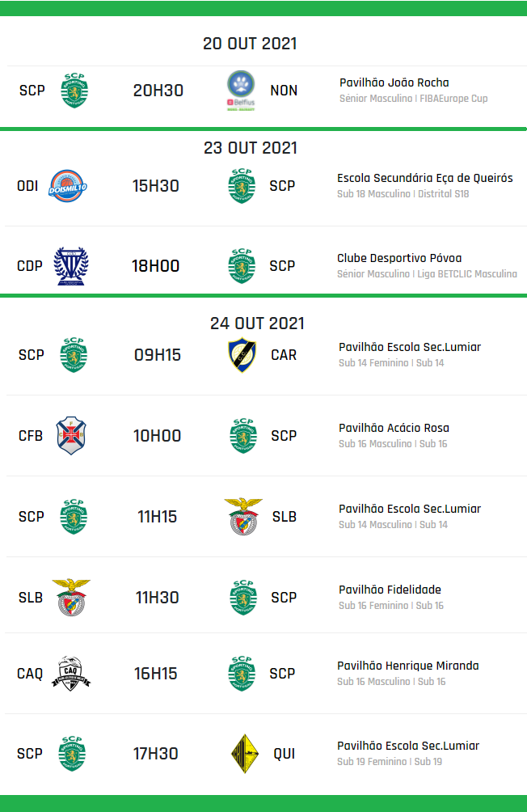Viewport: 527px width, 812px height.
Task: Click the CDP Póvoa club crest
Action: [x=70, y=266]
